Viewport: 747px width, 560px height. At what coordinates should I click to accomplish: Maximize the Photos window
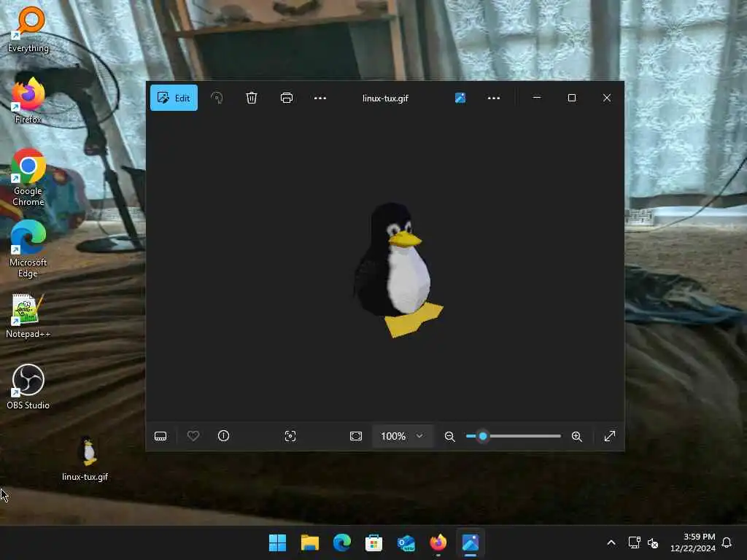572,98
